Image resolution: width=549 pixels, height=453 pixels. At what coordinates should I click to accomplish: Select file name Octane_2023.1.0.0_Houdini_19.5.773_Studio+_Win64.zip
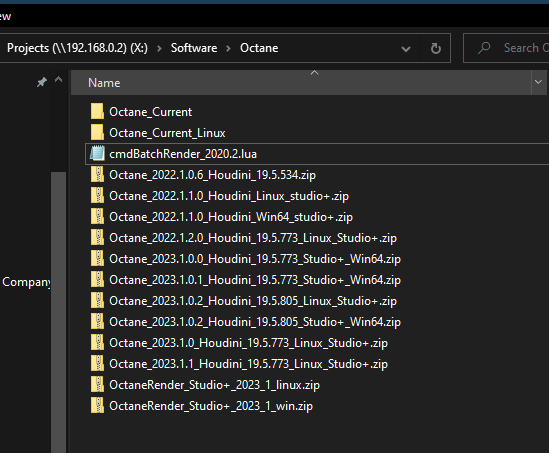[255, 259]
